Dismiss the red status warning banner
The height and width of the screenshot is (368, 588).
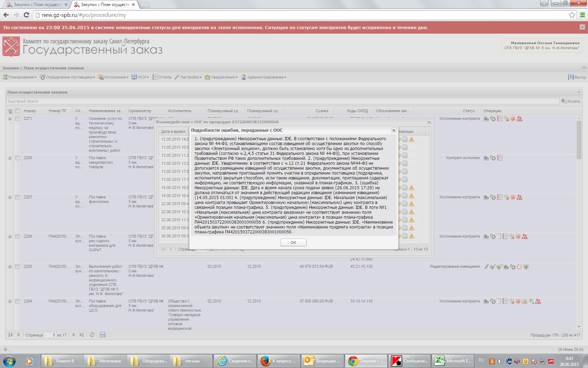point(582,27)
